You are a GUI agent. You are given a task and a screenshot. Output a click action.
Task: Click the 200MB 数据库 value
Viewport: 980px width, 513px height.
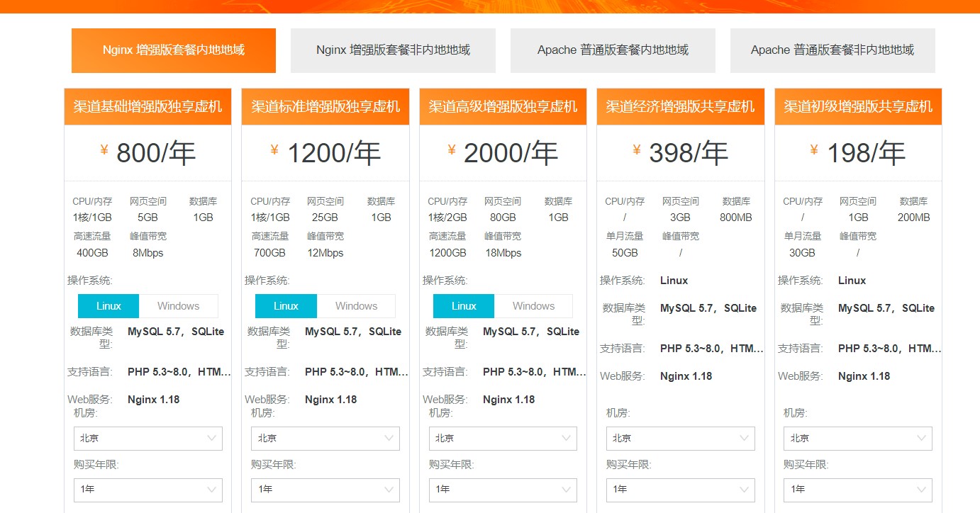click(x=913, y=218)
